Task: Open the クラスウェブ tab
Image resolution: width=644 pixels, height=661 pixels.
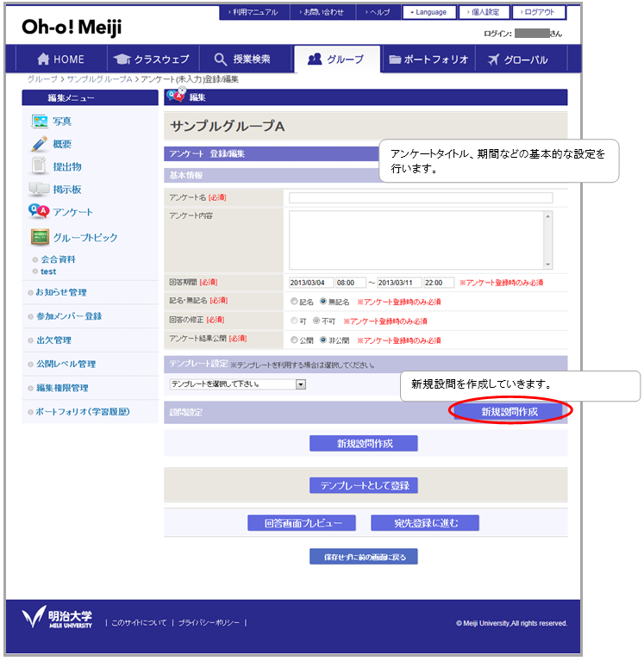Action: pyautogui.click(x=152, y=59)
